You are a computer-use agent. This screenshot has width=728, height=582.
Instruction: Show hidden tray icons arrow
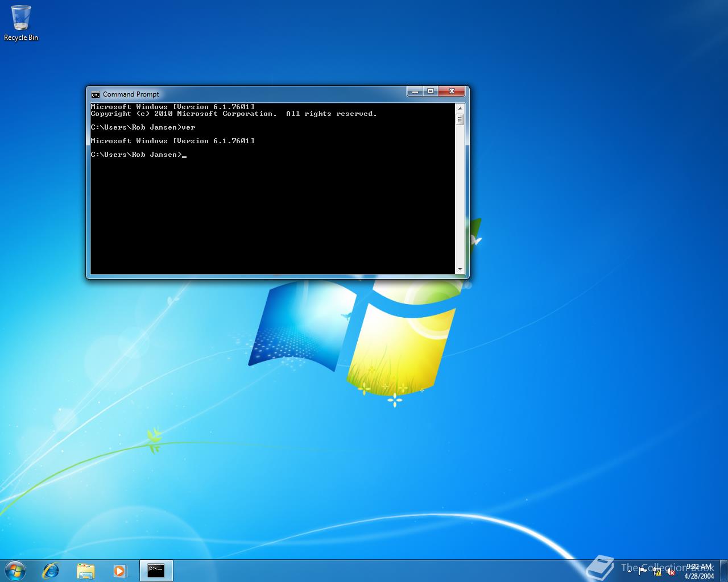[x=630, y=570]
